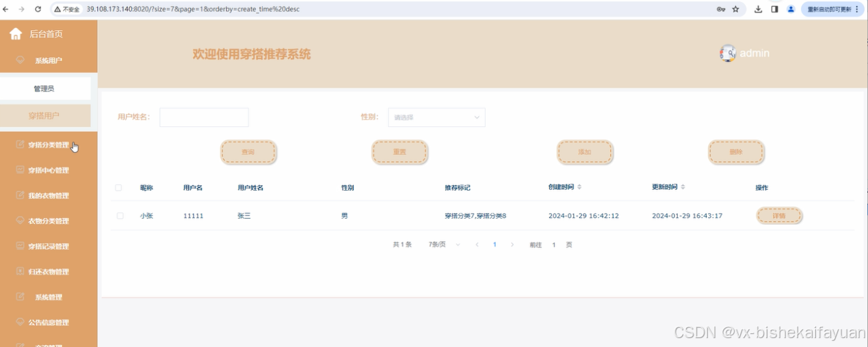
Task: Click the browser back arrow
Action: pyautogui.click(x=6, y=9)
